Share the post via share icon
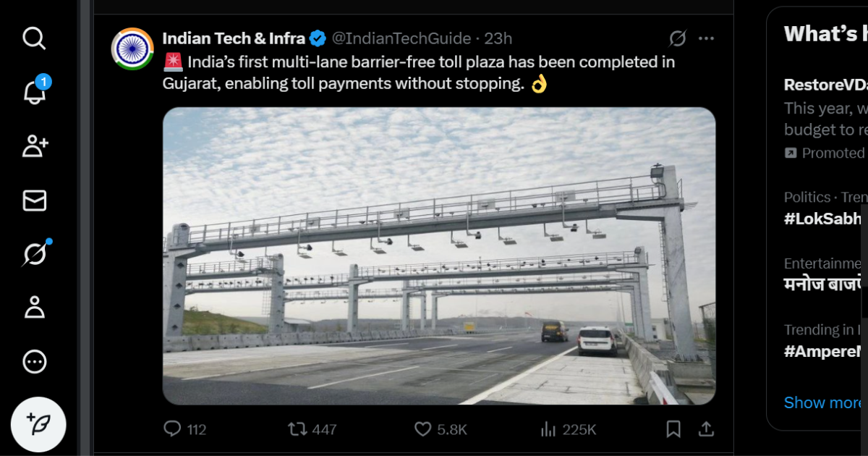 [x=706, y=429]
